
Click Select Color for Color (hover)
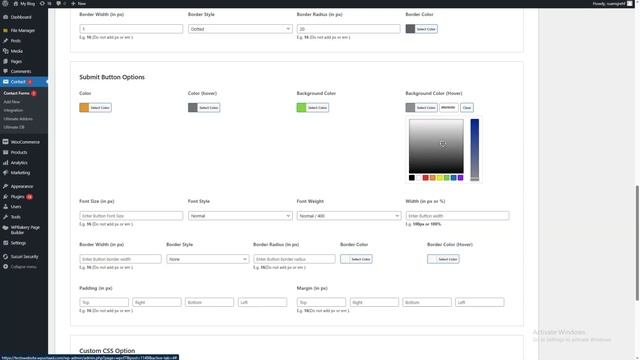click(204, 108)
